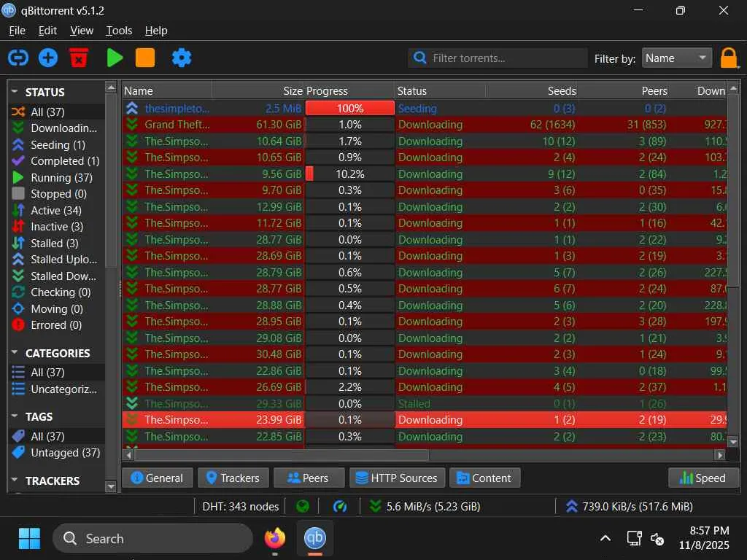Click the seeding icon of thesimpleto... row
Viewport: 747px width, 560px height.
point(132,109)
